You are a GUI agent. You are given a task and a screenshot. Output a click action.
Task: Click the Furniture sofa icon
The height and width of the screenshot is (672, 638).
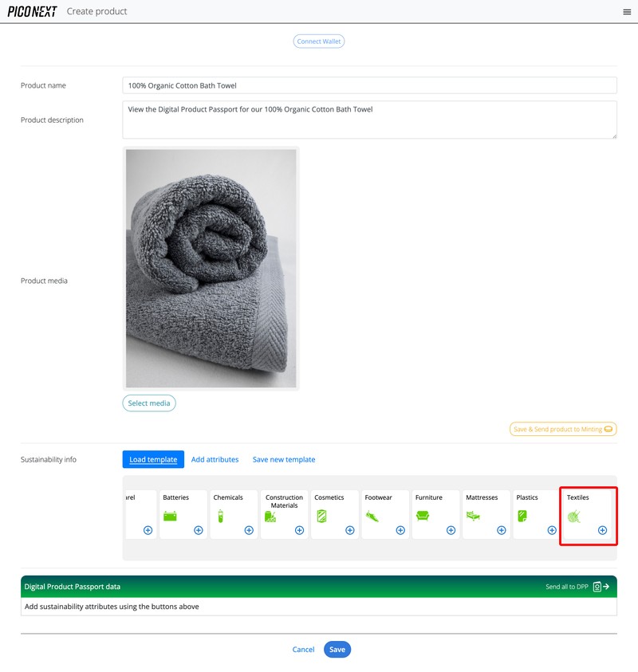tap(423, 517)
